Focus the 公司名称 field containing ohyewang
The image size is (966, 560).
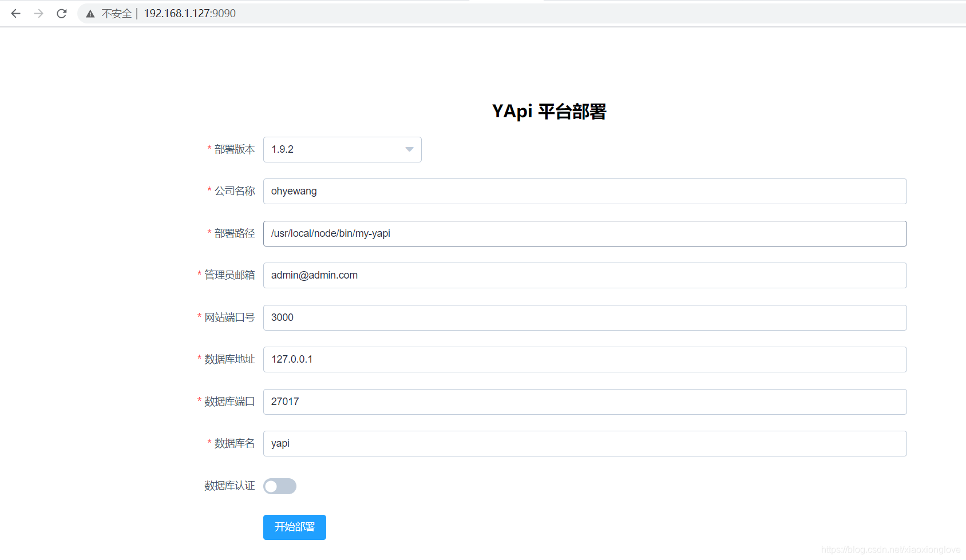click(x=585, y=191)
